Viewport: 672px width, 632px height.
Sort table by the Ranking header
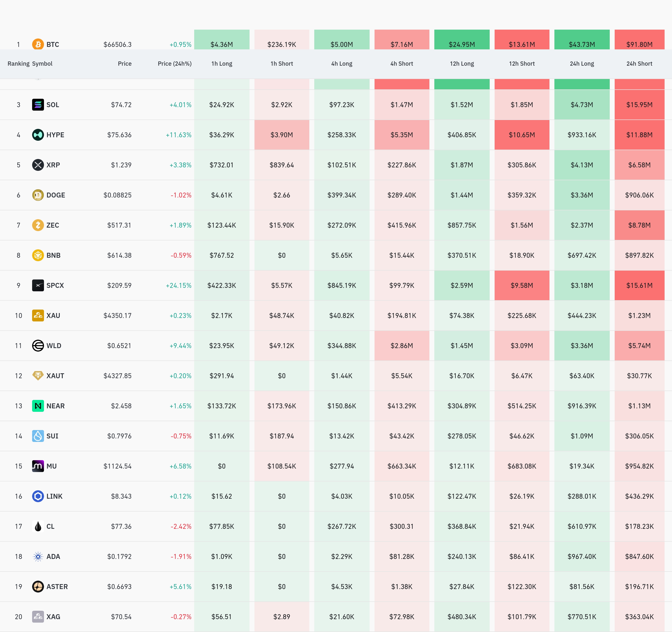click(x=19, y=63)
